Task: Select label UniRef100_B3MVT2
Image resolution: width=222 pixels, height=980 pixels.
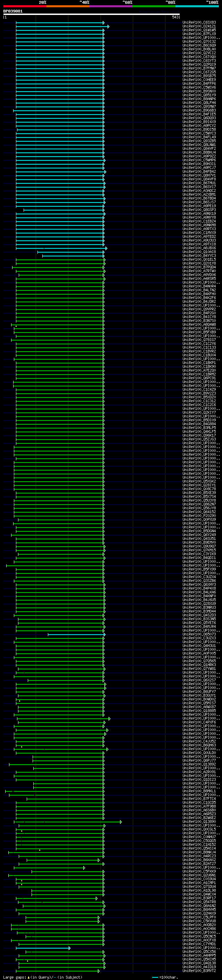Action: point(199,971)
